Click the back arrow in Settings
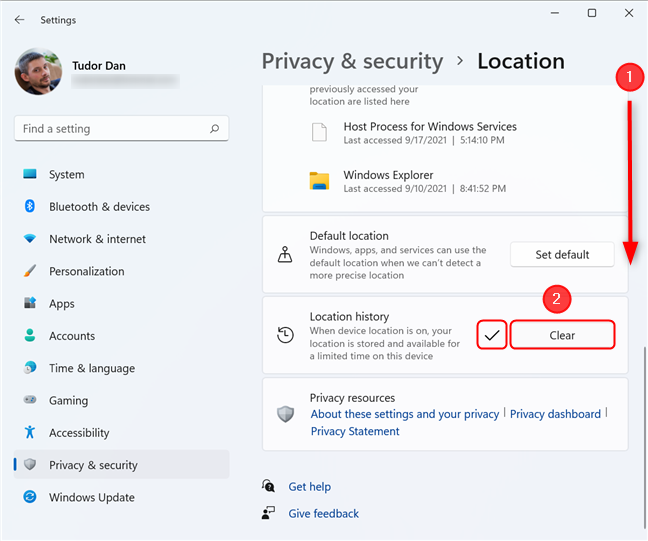The width and height of the screenshot is (648, 541). pos(19,19)
